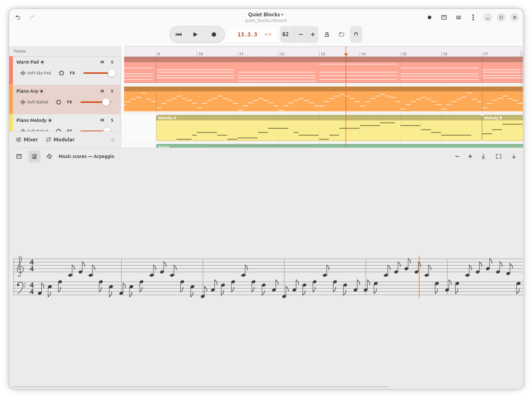
Task: Select the tempo value 82
Action: 285,34
